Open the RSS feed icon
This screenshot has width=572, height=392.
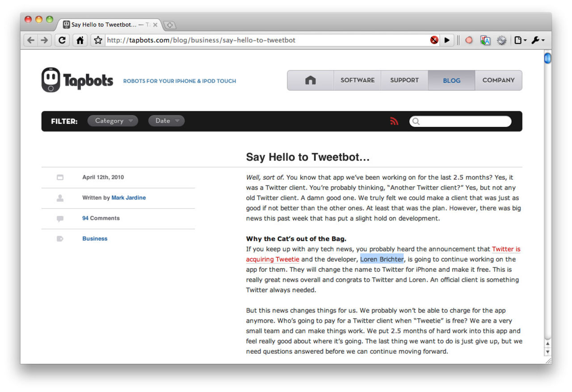[x=394, y=121]
